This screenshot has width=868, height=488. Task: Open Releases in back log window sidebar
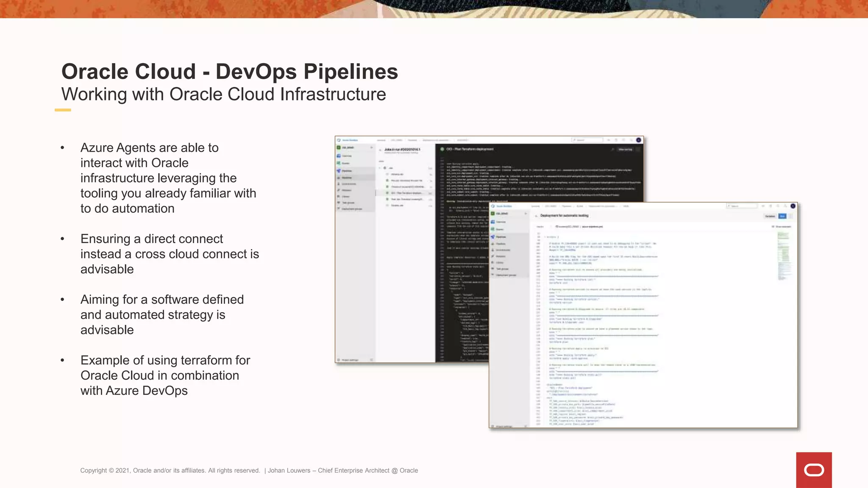pyautogui.click(x=344, y=190)
